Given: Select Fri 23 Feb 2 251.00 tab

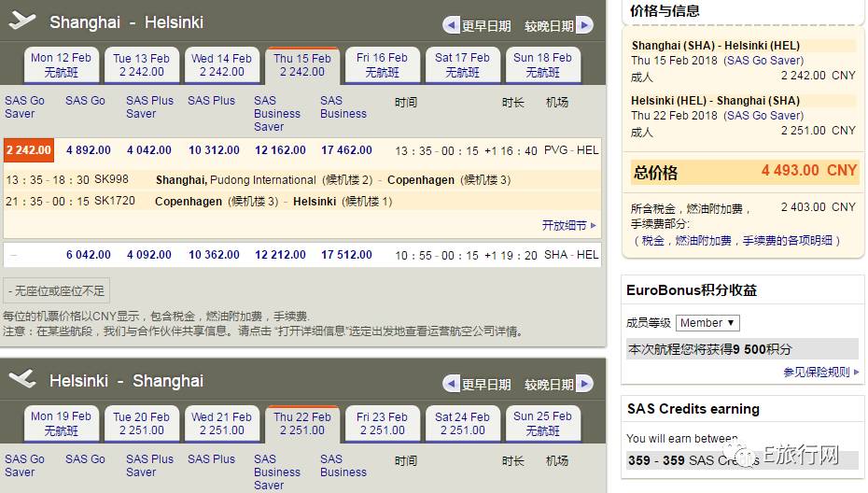Looking at the screenshot, I should pos(382,423).
